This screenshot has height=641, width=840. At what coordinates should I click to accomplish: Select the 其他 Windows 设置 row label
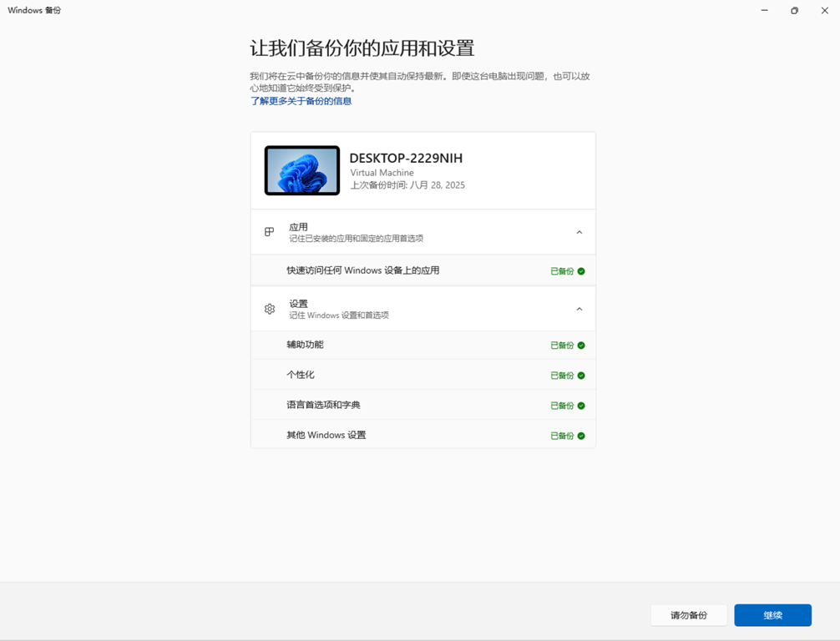[x=326, y=435]
